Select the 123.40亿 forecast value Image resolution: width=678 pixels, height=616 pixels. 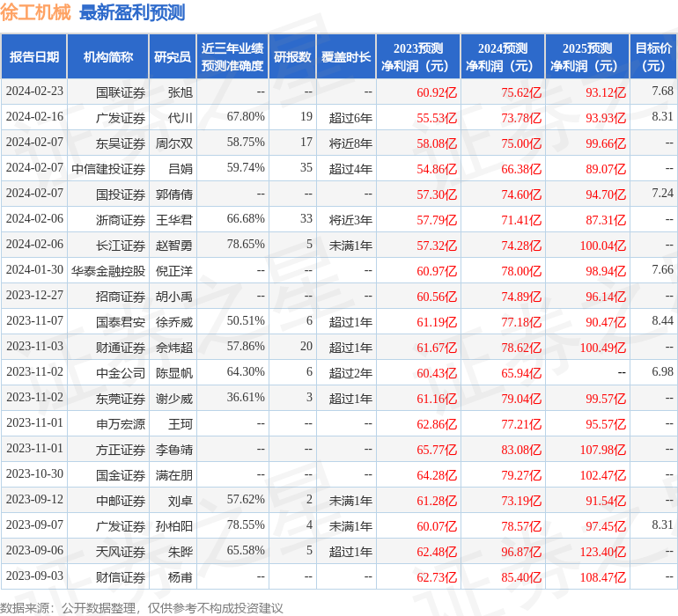point(603,552)
